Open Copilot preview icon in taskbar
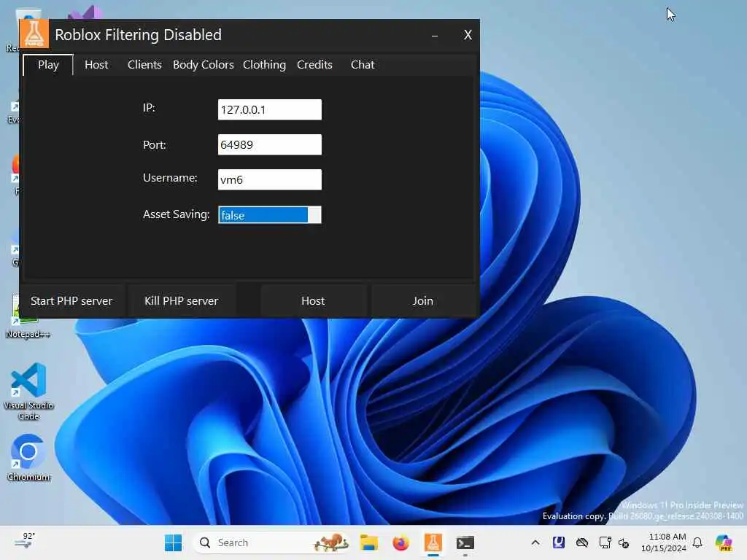This screenshot has height=560, width=747. (x=724, y=542)
